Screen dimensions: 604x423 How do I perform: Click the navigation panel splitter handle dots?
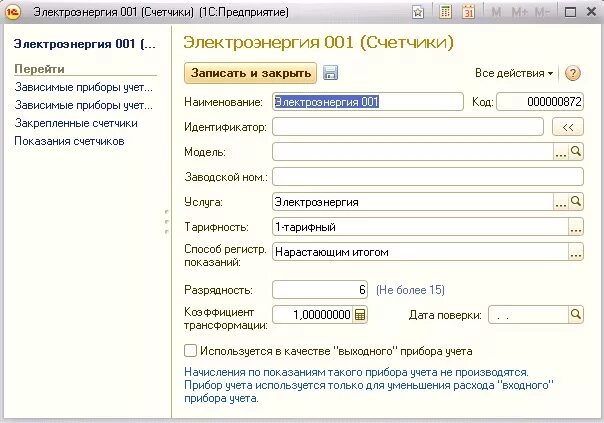point(166,222)
